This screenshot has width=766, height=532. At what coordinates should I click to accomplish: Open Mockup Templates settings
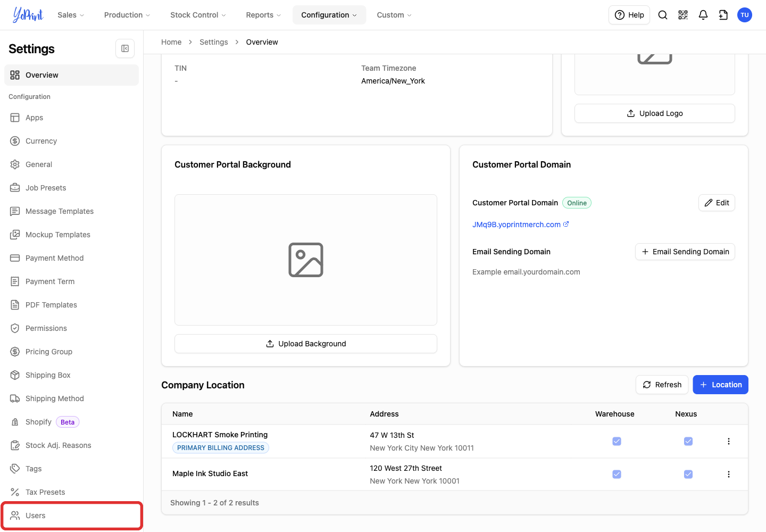tap(71, 235)
